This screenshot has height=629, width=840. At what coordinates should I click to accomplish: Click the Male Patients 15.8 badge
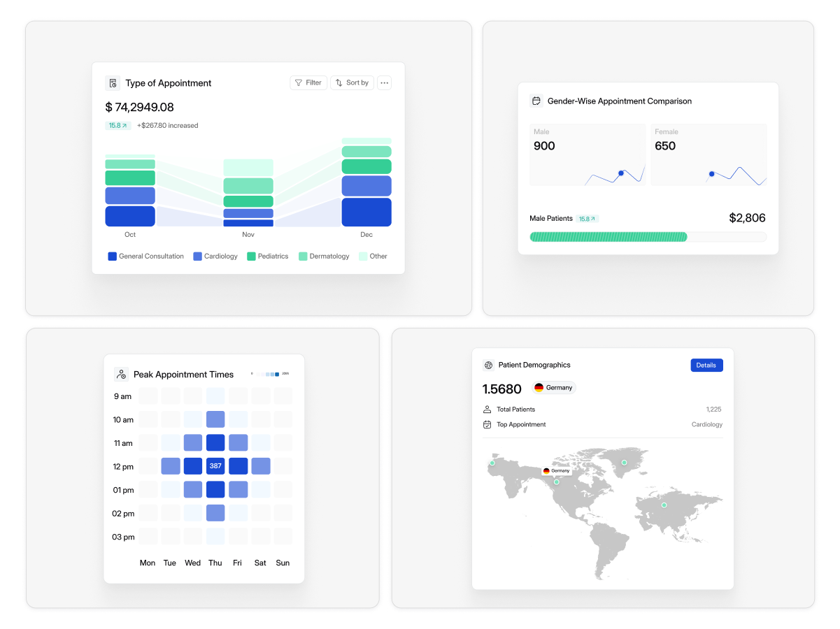[588, 219]
